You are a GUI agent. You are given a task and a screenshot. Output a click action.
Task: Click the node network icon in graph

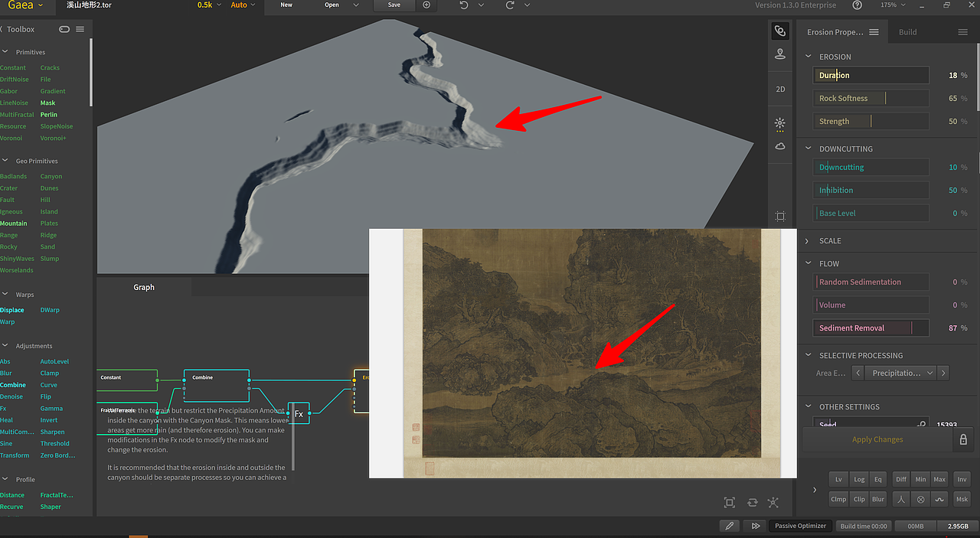773,502
